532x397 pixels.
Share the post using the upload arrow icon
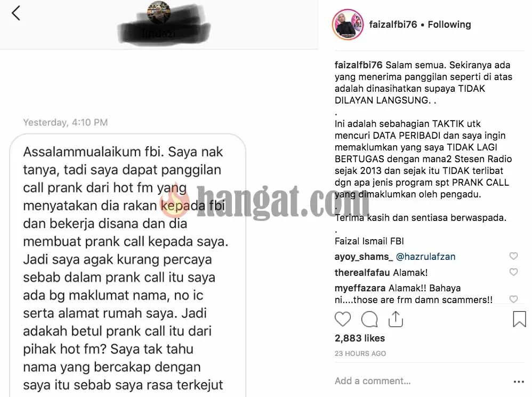pyautogui.click(x=396, y=319)
